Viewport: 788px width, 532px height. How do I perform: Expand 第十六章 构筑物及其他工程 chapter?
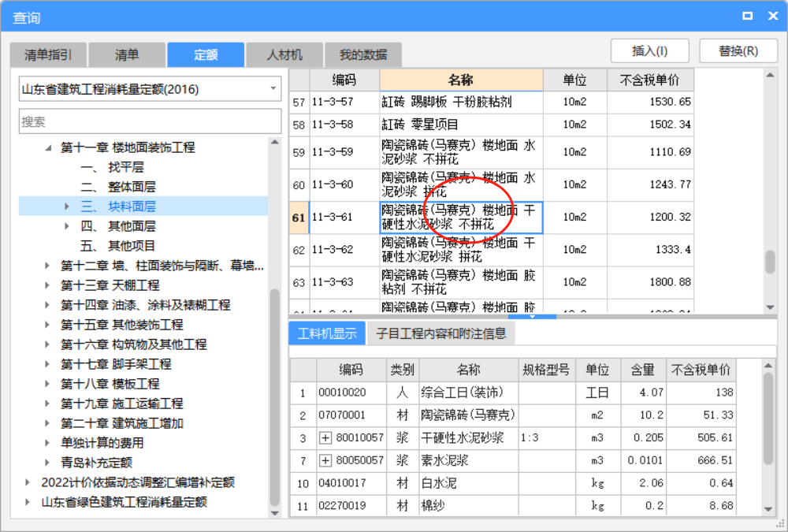pos(46,344)
